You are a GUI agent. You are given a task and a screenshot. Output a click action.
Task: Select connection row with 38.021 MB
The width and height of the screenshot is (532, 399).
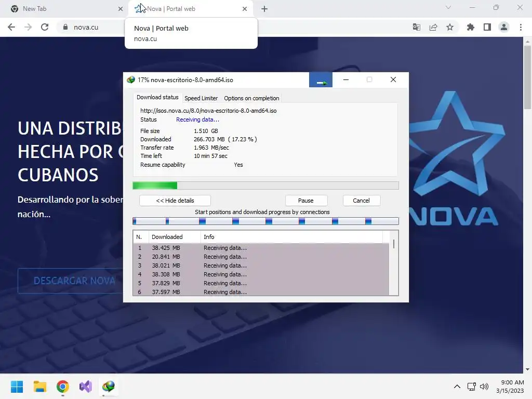point(261,265)
